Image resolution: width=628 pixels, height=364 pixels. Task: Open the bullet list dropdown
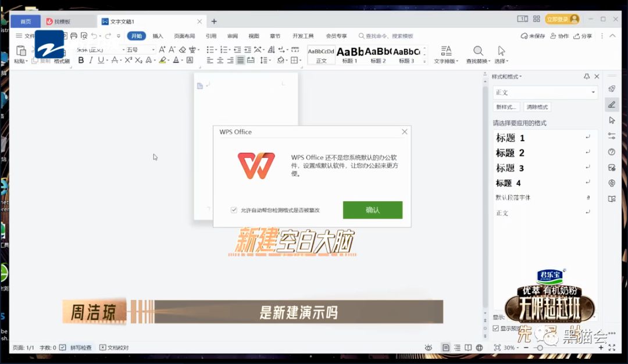pyautogui.click(x=216, y=49)
